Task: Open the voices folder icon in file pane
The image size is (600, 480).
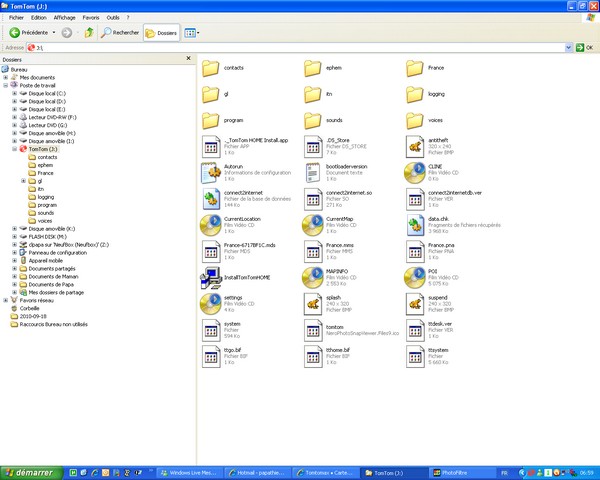Action: [415, 121]
